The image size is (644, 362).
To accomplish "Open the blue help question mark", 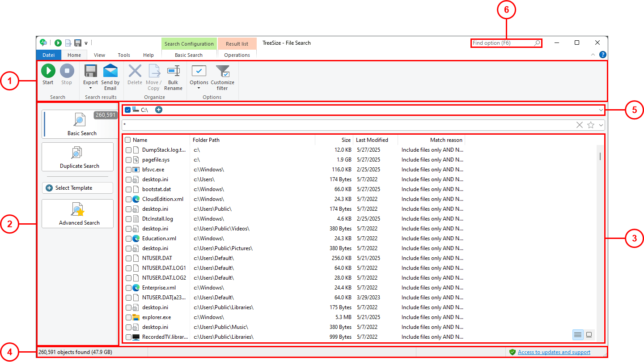I will [603, 55].
